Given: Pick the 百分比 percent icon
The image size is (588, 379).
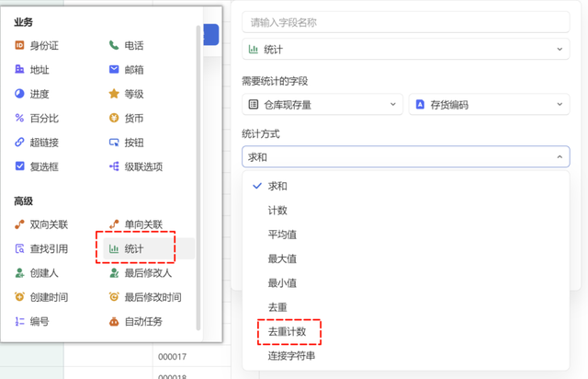Looking at the screenshot, I should (x=19, y=118).
